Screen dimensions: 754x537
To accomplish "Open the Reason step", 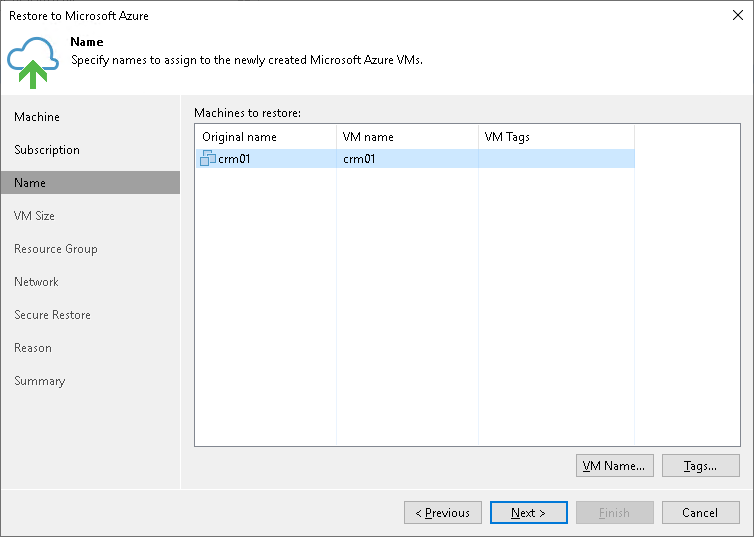I will tap(33, 348).
